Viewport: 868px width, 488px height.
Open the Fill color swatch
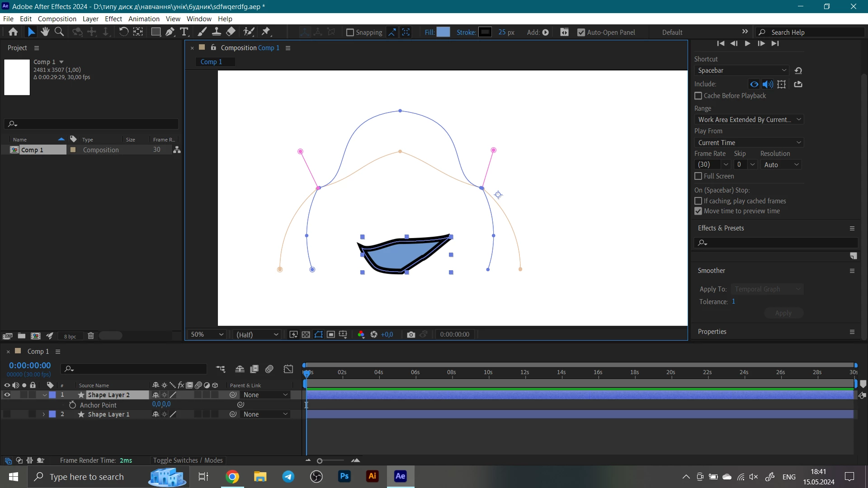443,32
